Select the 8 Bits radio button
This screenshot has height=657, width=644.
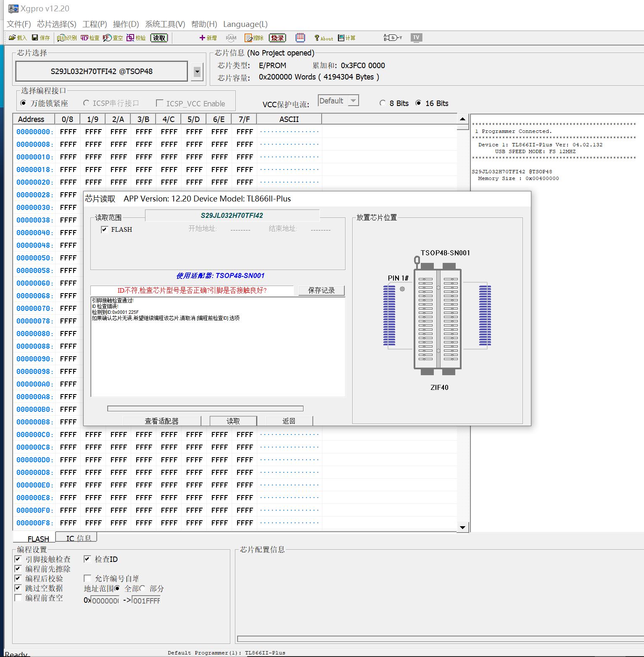[x=383, y=103]
